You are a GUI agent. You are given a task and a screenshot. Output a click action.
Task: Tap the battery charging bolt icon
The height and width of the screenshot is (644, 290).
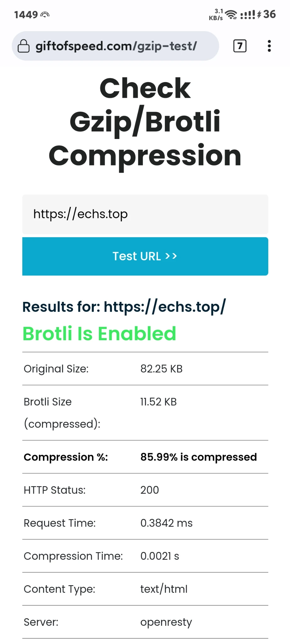coord(259,14)
